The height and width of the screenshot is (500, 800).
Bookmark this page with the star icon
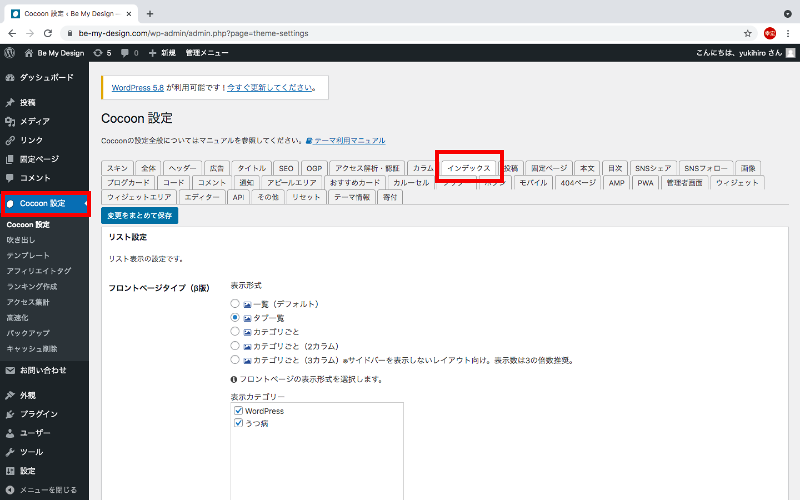[x=747, y=33]
